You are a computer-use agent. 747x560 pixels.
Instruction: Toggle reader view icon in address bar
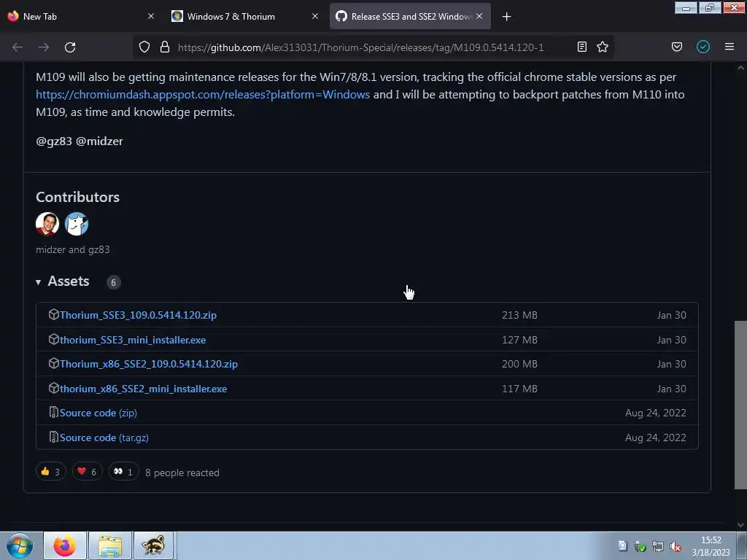click(581, 47)
